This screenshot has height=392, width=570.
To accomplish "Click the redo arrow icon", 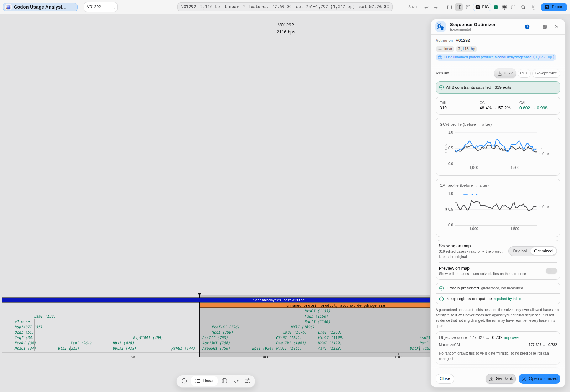I will [436, 7].
